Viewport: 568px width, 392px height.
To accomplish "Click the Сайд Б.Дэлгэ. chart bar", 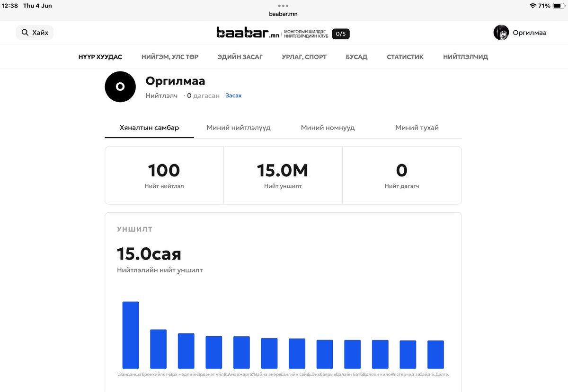I will [435, 355].
